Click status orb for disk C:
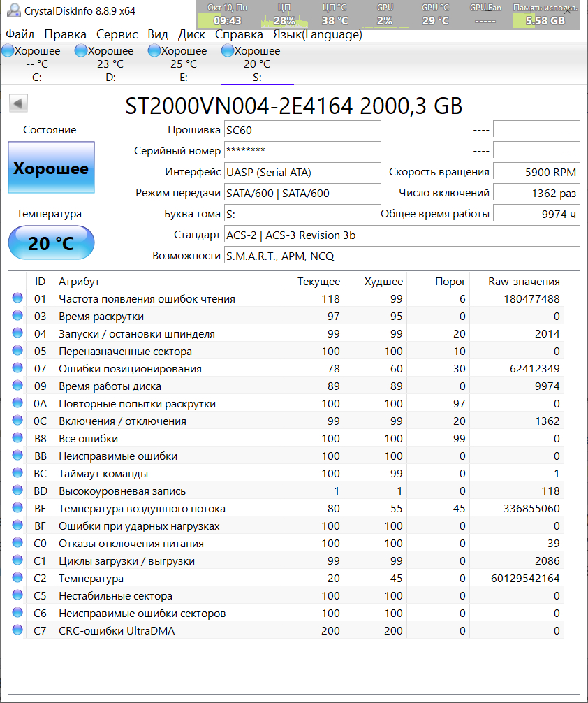 (8, 50)
